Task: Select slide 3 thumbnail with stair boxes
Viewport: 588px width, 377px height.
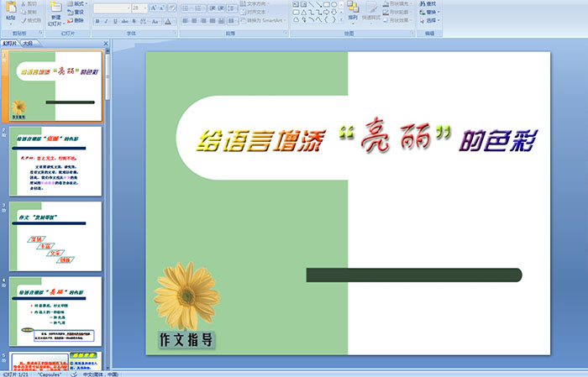Action: [55, 236]
